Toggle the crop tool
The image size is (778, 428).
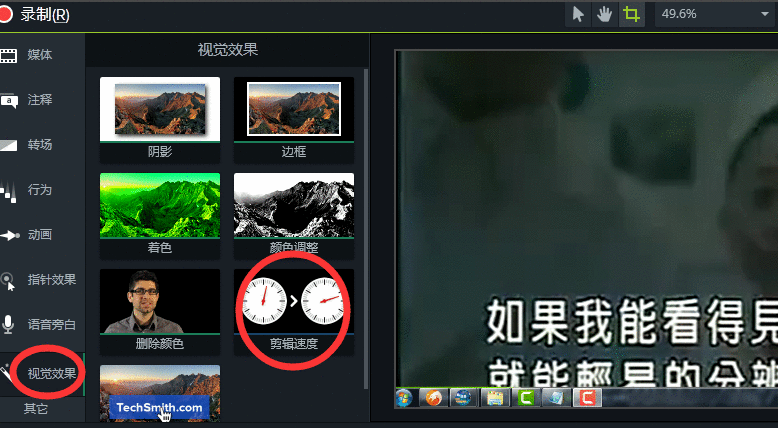point(631,14)
